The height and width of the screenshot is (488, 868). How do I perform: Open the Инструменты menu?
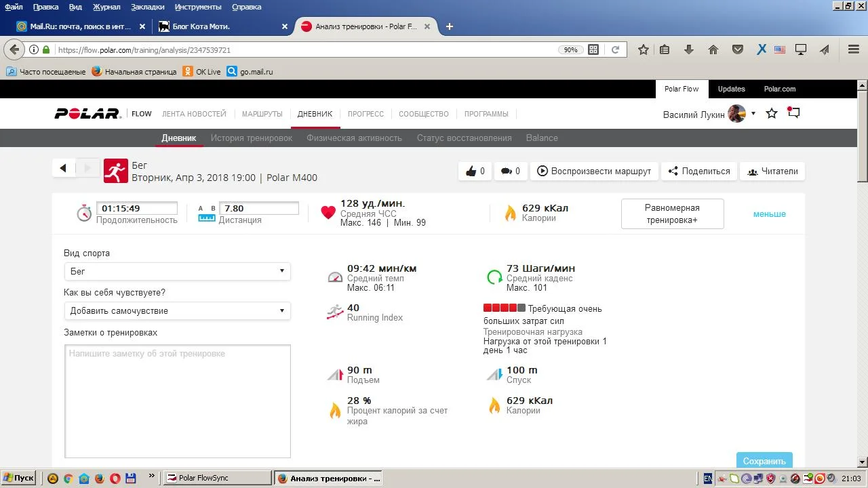click(x=198, y=7)
